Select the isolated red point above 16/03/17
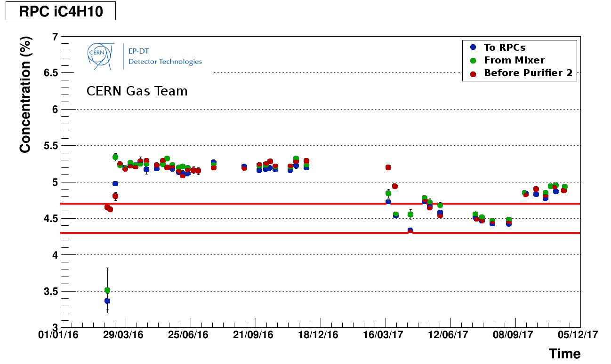Screen dimensions: 611x364 click(x=388, y=167)
